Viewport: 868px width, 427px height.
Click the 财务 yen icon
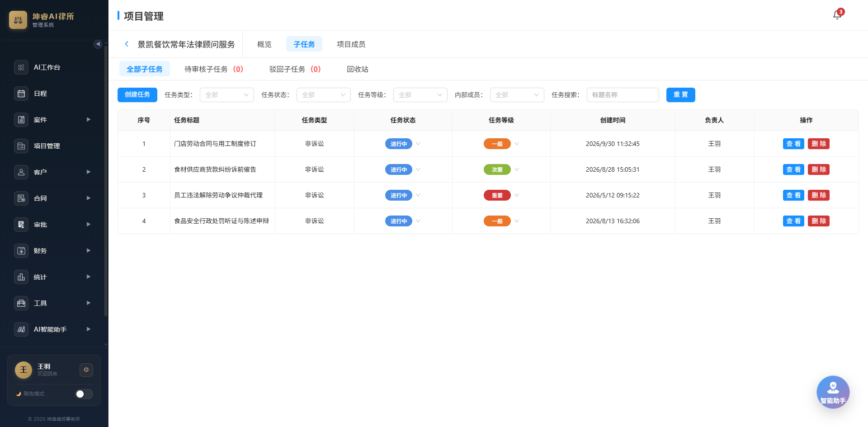point(21,251)
